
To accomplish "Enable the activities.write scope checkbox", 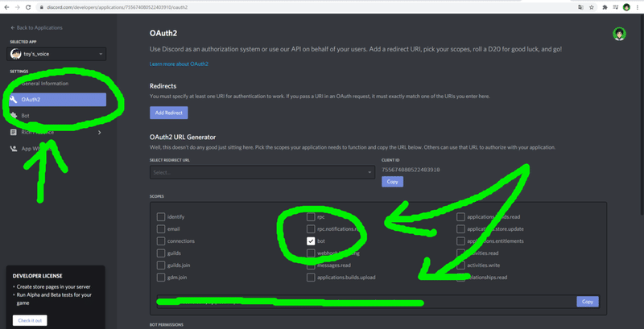I will coord(460,265).
